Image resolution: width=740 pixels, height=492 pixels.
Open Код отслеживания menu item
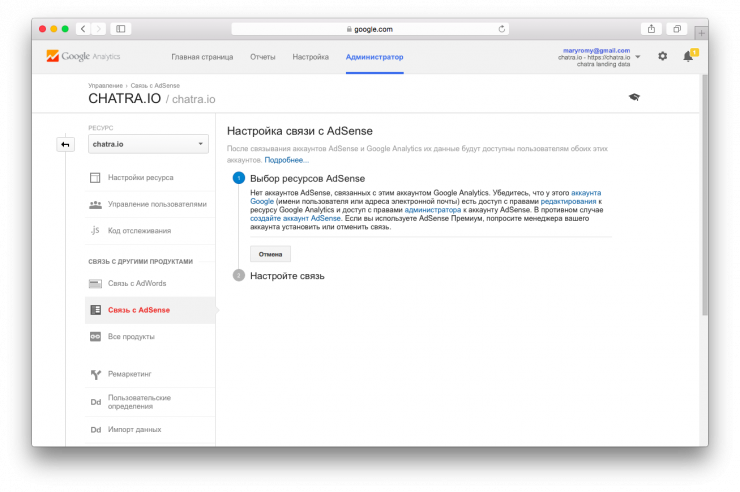pyautogui.click(x=139, y=231)
